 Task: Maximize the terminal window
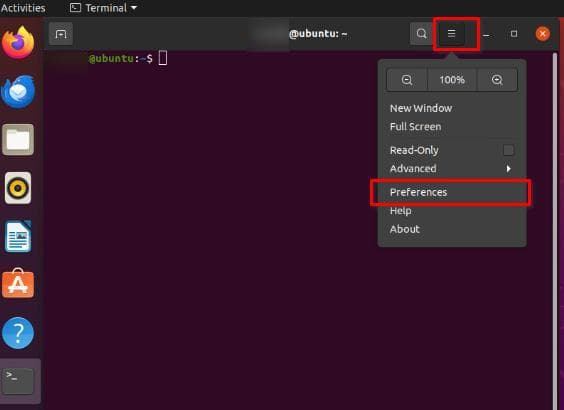[x=514, y=34]
